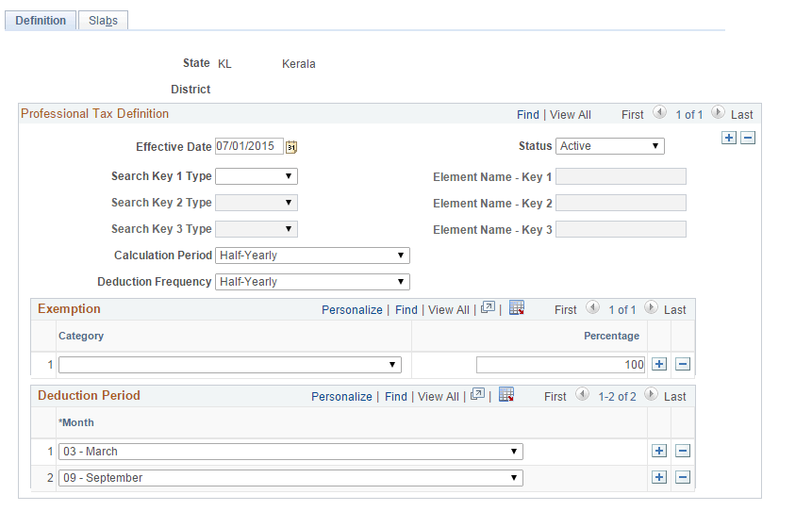Show next row in Deduction Period grid
This screenshot has height=511, width=812.
pos(651,394)
